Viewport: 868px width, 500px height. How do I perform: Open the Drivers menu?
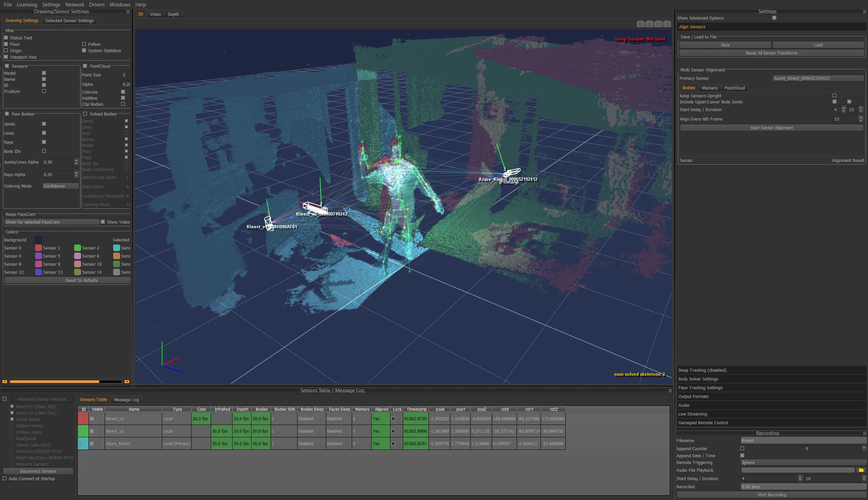click(97, 4)
